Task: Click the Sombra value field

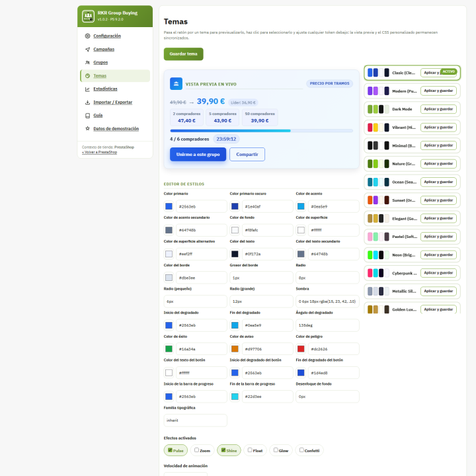Action: tap(327, 301)
